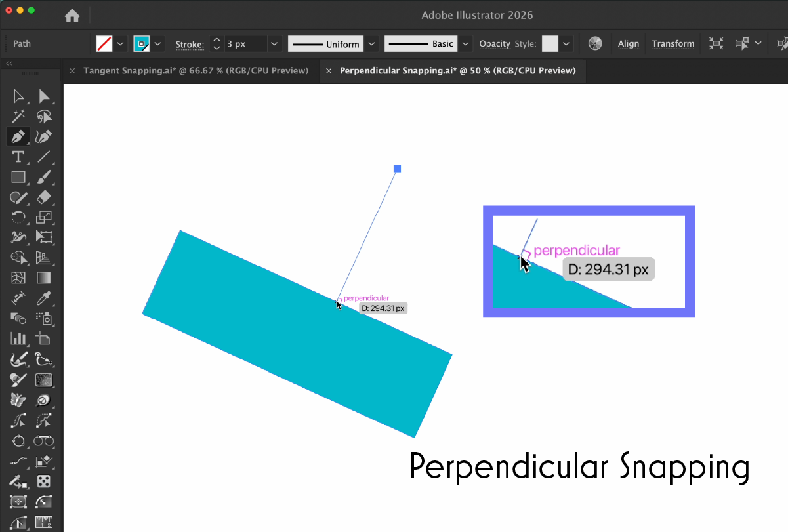Choose the Paintbrush tool
Screen dimensions: 788x532
point(44,177)
